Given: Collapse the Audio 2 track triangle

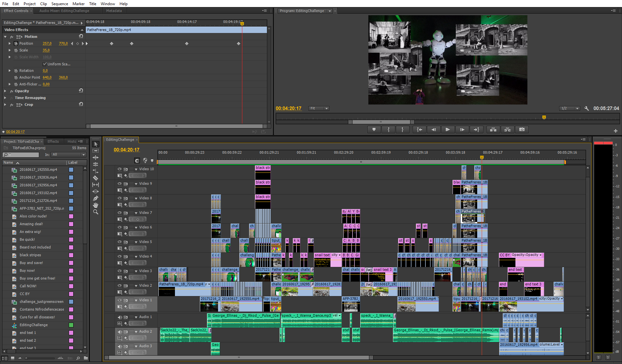Looking at the screenshot, I should (x=136, y=332).
